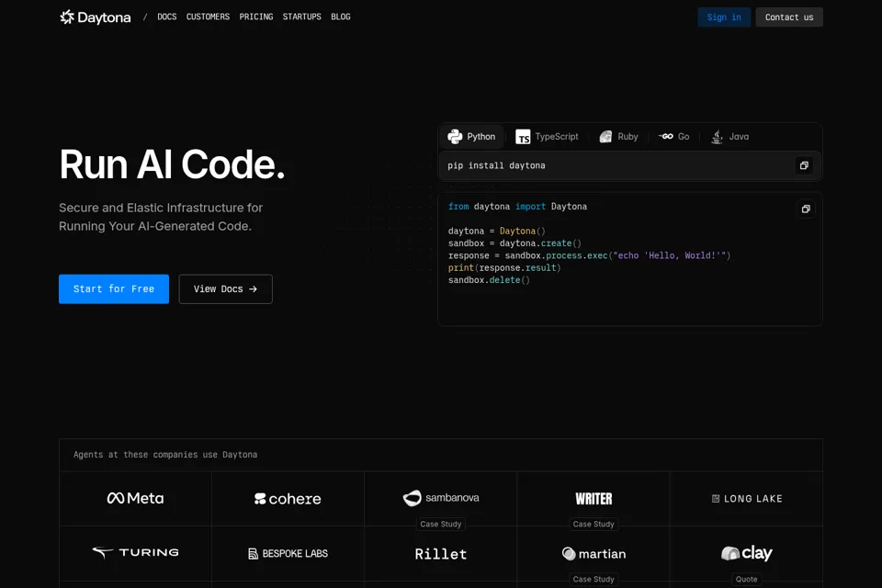Click the 'sandbox = daytona.create()' line

tap(514, 243)
